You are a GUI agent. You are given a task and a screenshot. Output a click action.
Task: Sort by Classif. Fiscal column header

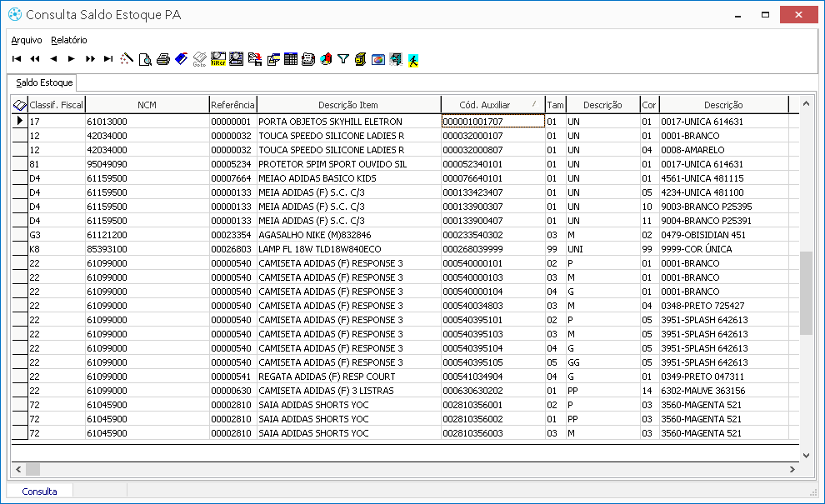[x=57, y=105]
